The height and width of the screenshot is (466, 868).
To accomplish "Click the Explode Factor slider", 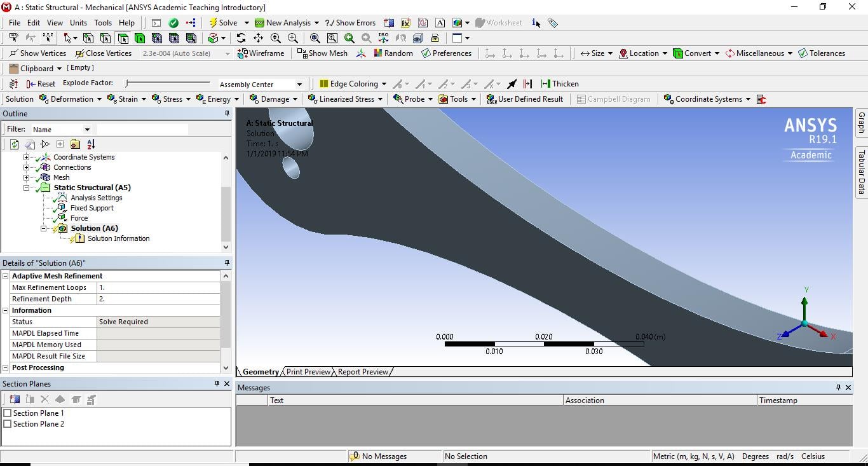I will click(x=168, y=83).
